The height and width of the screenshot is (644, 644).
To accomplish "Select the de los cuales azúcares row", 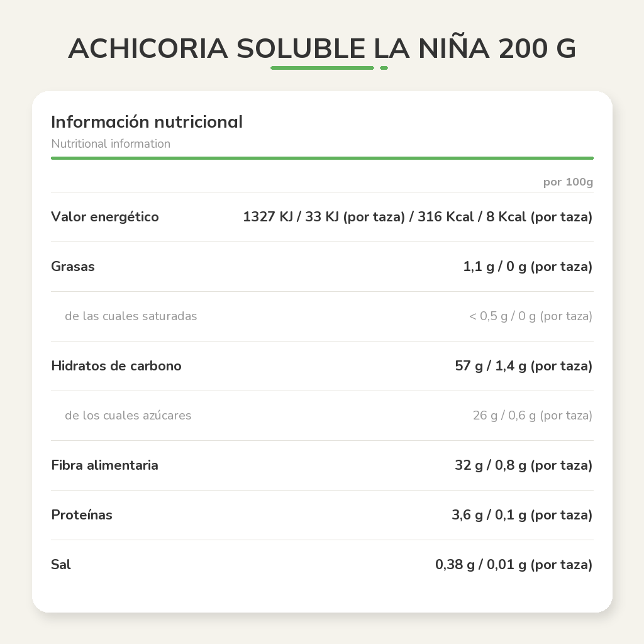I will (322, 416).
